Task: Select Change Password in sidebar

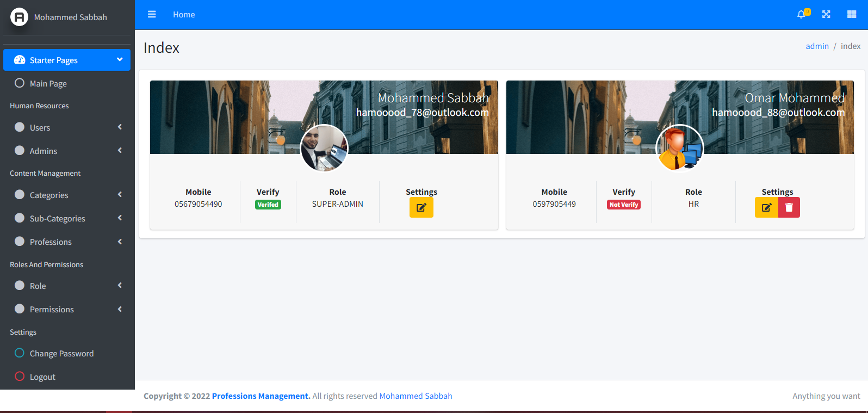Action: coord(61,354)
